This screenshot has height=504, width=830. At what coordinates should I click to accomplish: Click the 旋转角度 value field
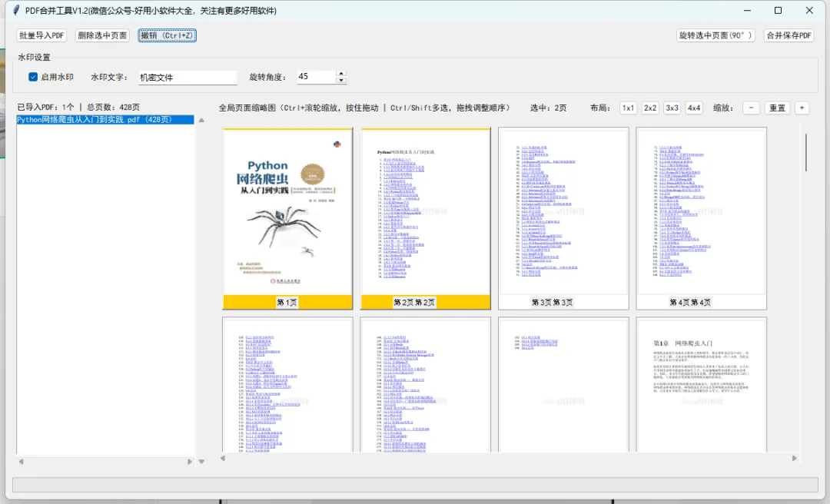point(316,77)
